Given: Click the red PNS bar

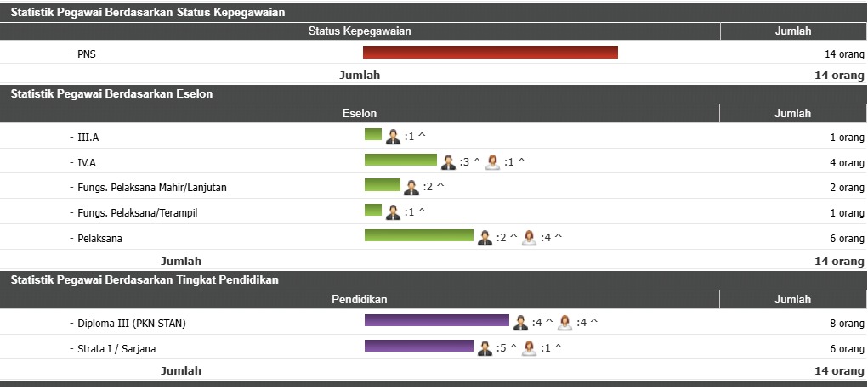Looking at the screenshot, I should (490, 53).
